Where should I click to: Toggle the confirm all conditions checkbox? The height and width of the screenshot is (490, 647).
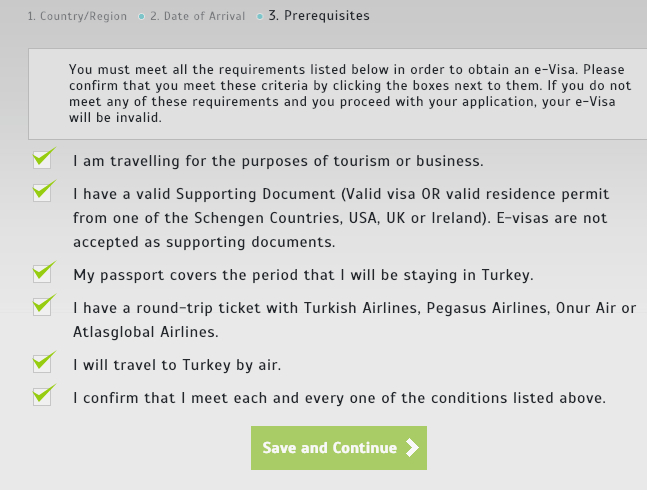tap(42, 397)
